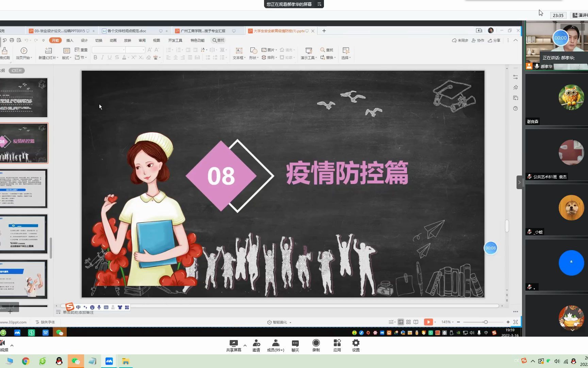Switch to the 放映 ribbon tab
This screenshot has height=368, width=588.
point(128,40)
